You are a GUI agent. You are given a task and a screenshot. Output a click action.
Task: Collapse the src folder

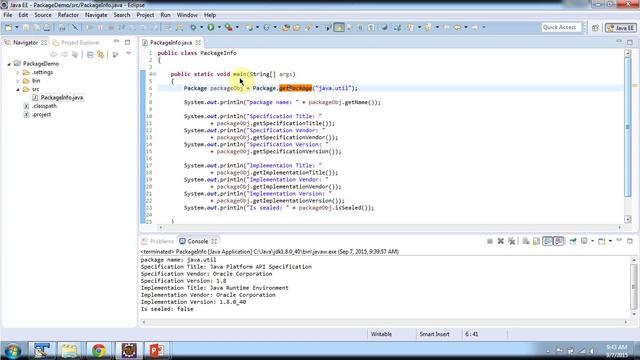coord(18,89)
